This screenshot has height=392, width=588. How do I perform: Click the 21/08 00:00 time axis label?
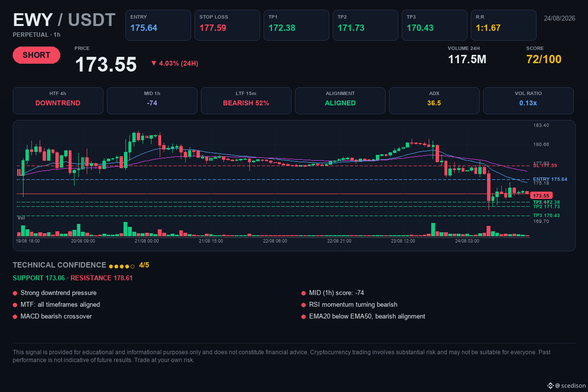tap(147, 241)
